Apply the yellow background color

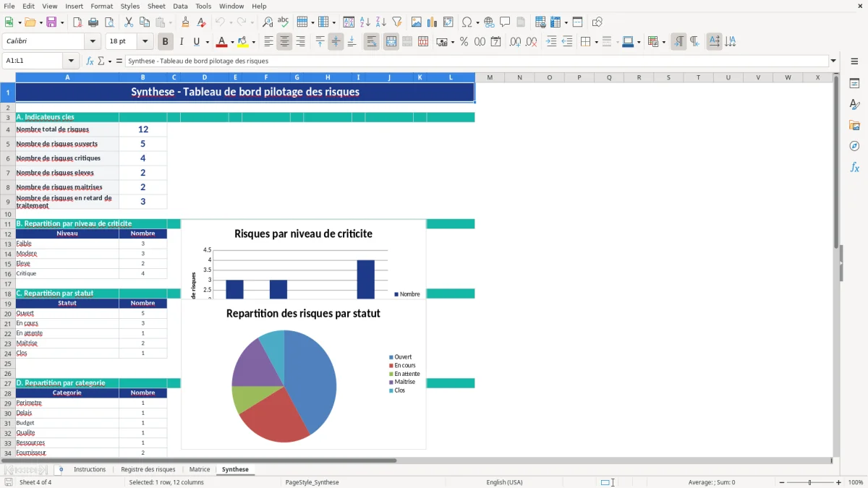244,42
